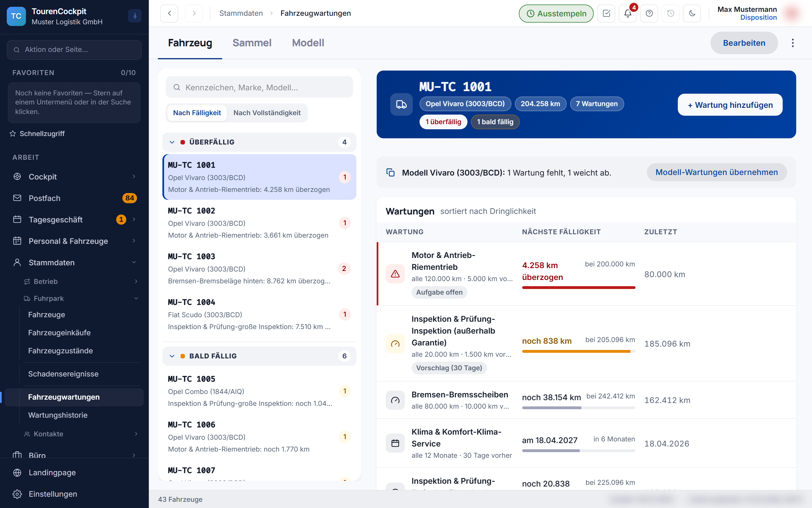Click orange progress bar for noch 838 km
812x508 pixels.
[x=579, y=351]
